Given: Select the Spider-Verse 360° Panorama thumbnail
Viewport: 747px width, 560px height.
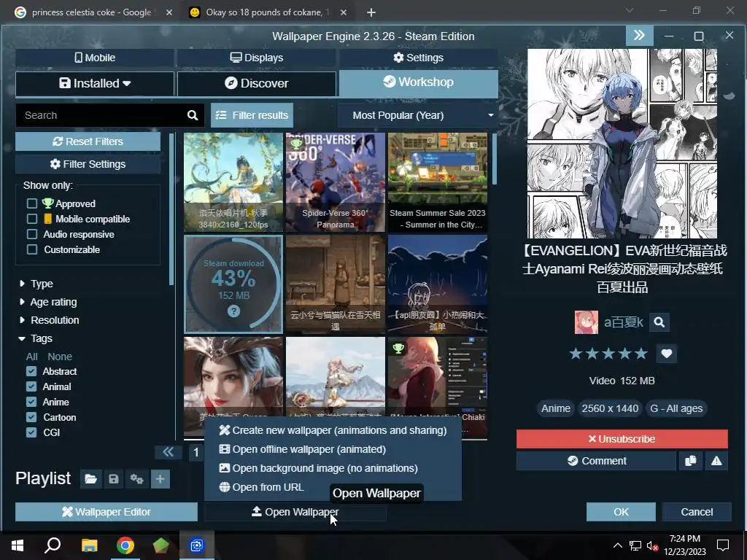Looking at the screenshot, I should tap(336, 182).
